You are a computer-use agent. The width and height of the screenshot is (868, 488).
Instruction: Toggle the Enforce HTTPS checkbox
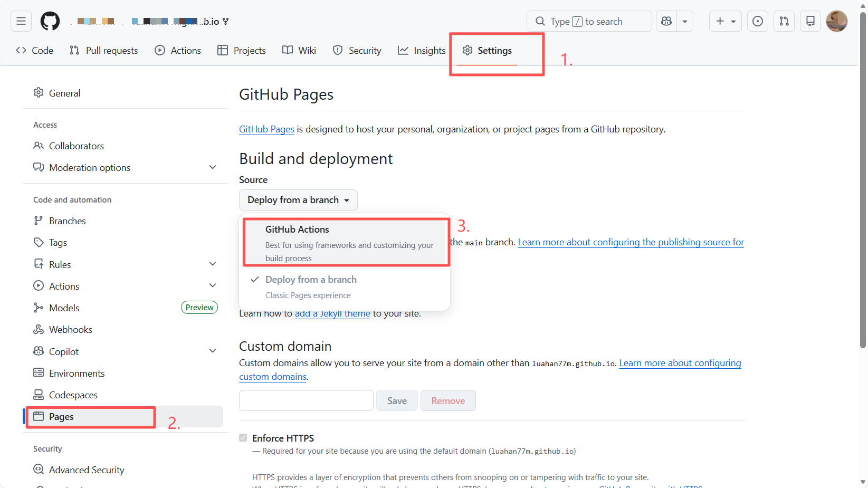(243, 438)
